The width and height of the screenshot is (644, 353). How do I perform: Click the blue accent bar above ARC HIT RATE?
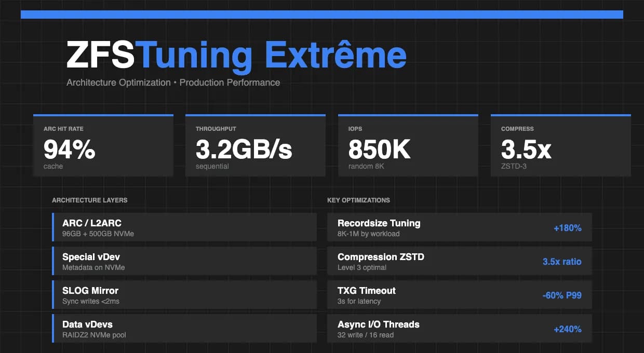tap(103, 115)
